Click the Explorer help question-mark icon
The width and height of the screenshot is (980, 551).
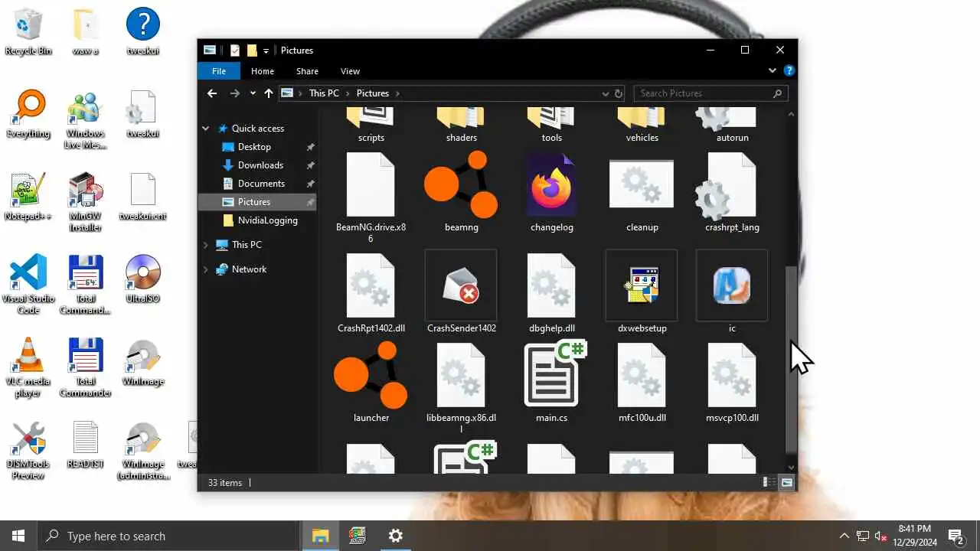tap(789, 70)
